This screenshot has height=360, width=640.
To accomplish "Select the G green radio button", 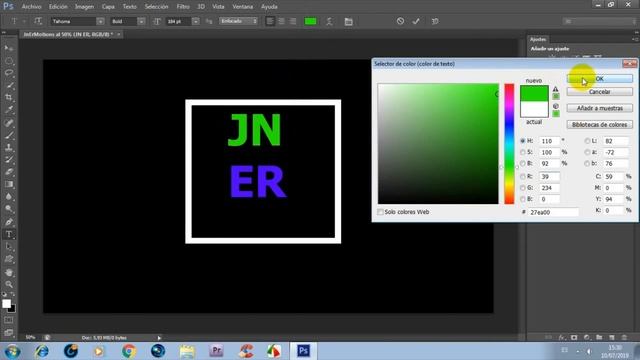I will coord(523,188).
